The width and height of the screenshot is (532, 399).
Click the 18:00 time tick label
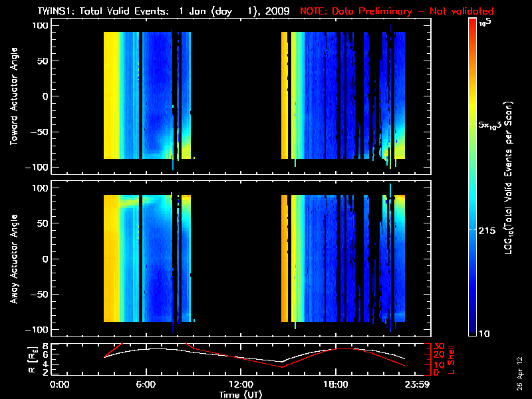tap(336, 384)
